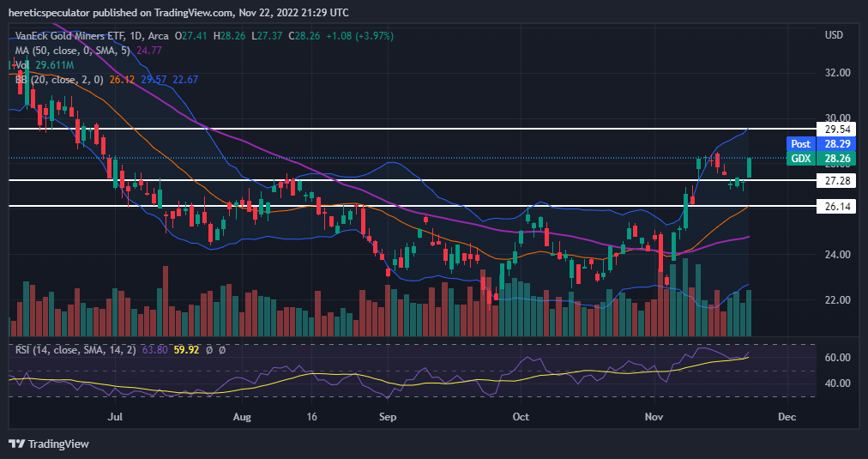
Task: Click the Oct label on time axis
Action: pyautogui.click(x=521, y=417)
